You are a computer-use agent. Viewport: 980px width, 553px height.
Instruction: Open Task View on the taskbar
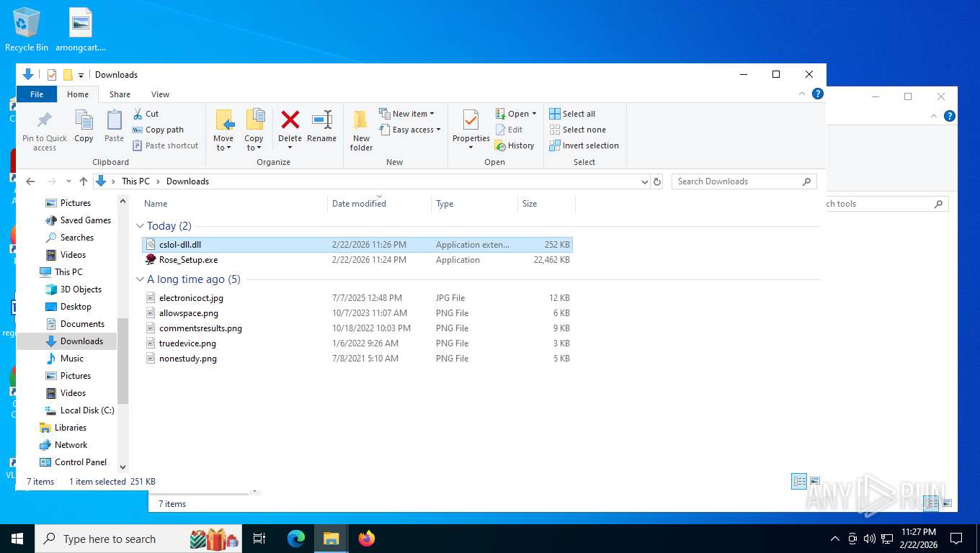point(259,539)
